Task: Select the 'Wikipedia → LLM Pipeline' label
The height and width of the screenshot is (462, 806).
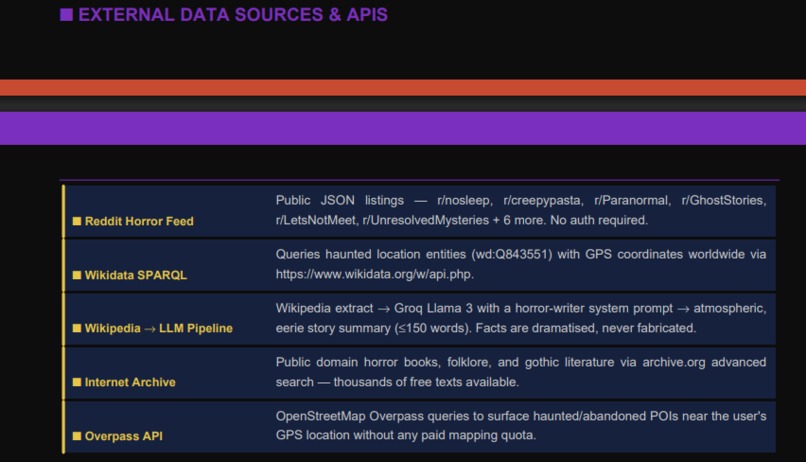Action: point(158,328)
